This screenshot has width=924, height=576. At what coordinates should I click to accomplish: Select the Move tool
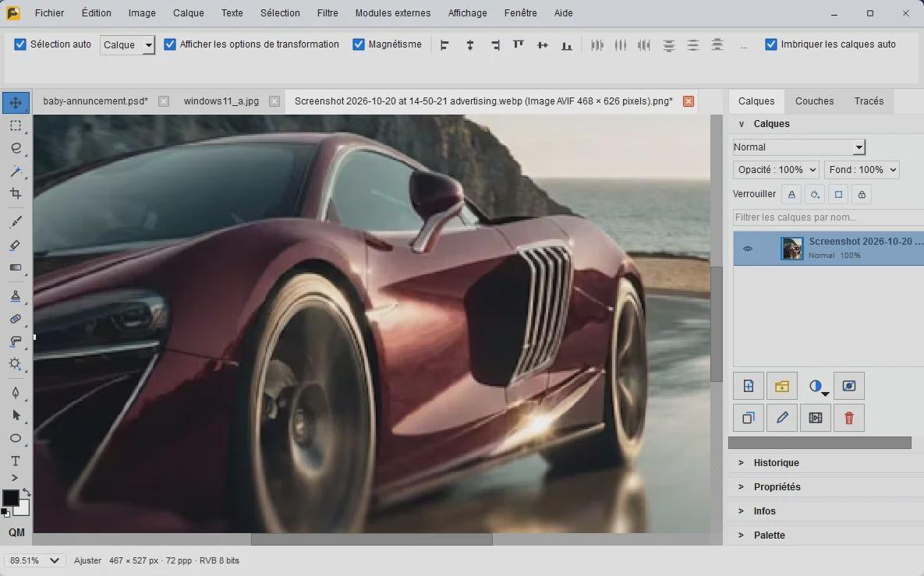16,102
